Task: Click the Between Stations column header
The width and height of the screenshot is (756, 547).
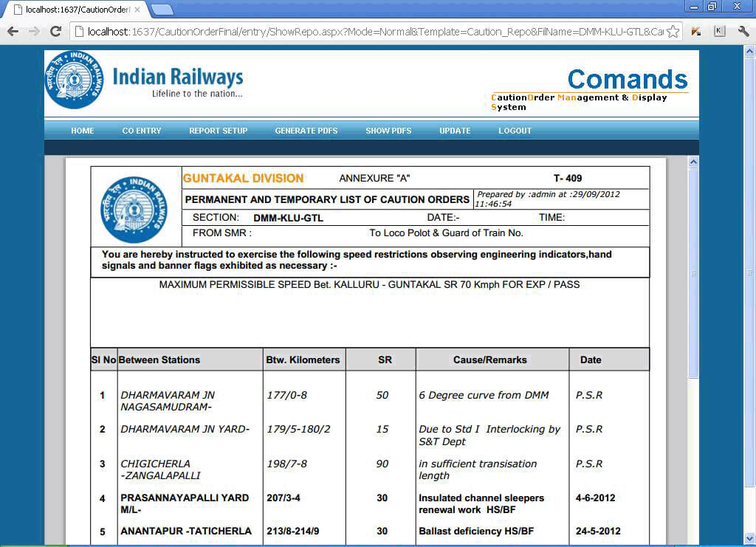Action: click(x=159, y=359)
